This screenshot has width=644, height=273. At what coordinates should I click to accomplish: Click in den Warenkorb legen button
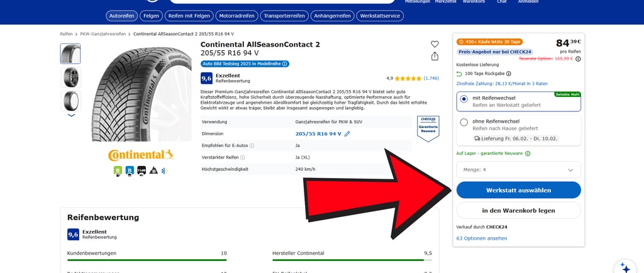tap(518, 211)
